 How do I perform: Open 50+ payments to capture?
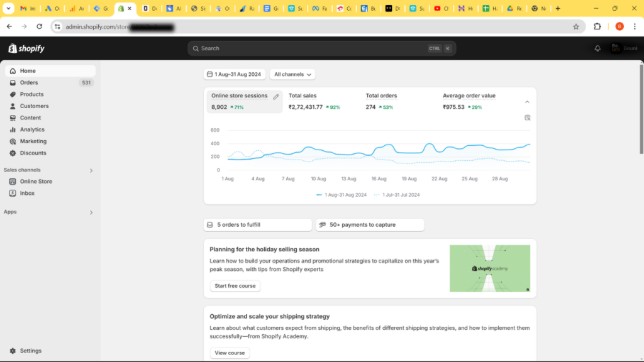click(370, 225)
